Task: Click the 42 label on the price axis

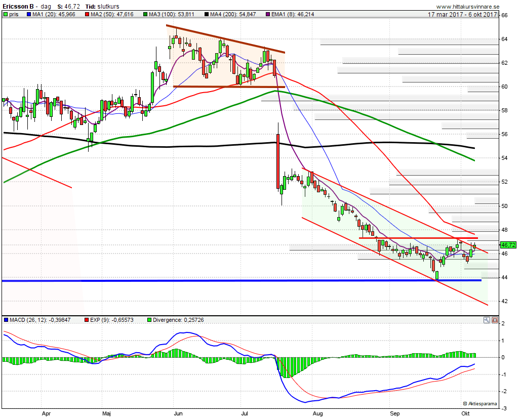Action: pyautogui.click(x=504, y=302)
